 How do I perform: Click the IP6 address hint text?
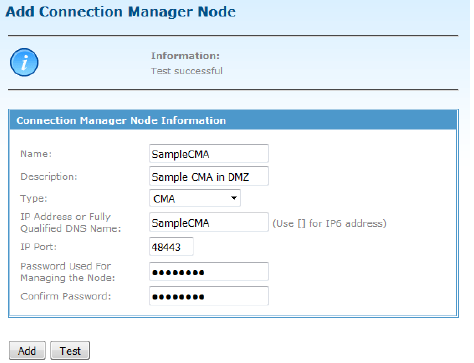click(x=329, y=223)
